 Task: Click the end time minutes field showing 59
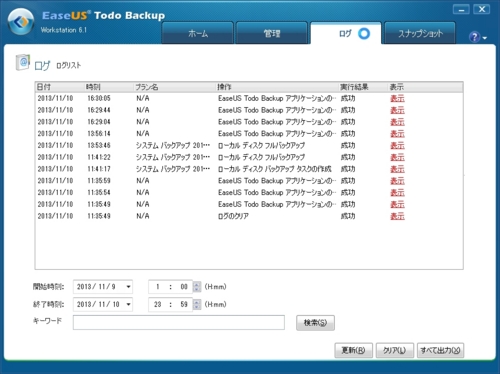pyautogui.click(x=184, y=304)
